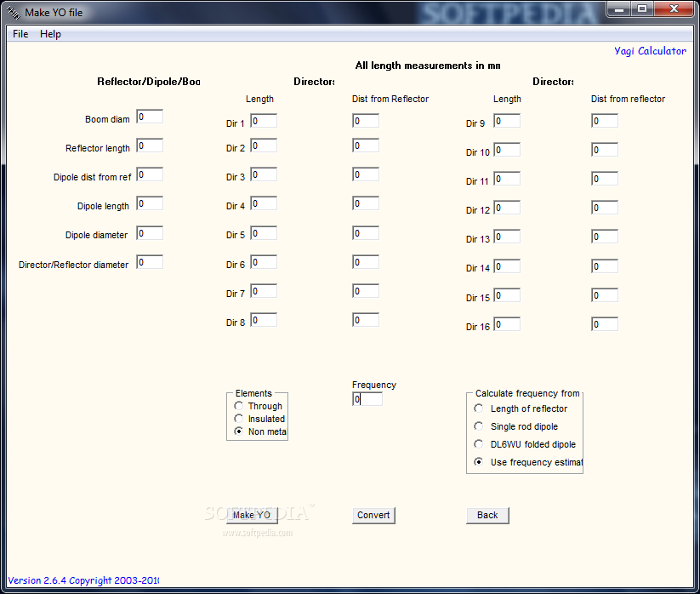Click the Dir 6 length field
Screen dimensions: 700x594
(264, 262)
